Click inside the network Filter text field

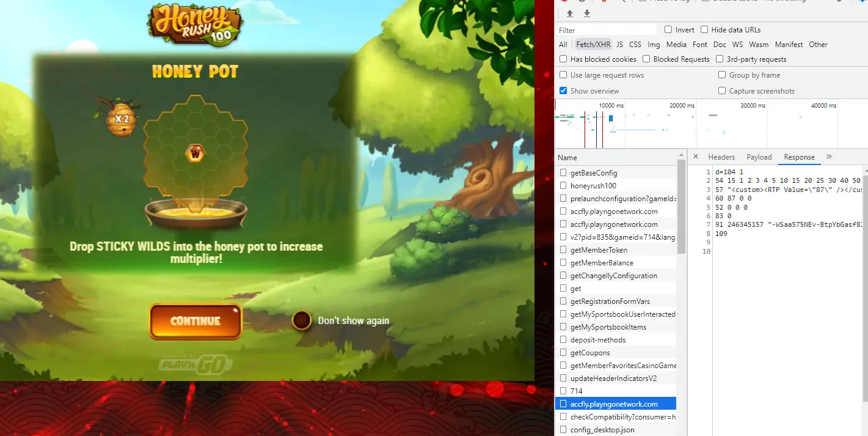(607, 30)
